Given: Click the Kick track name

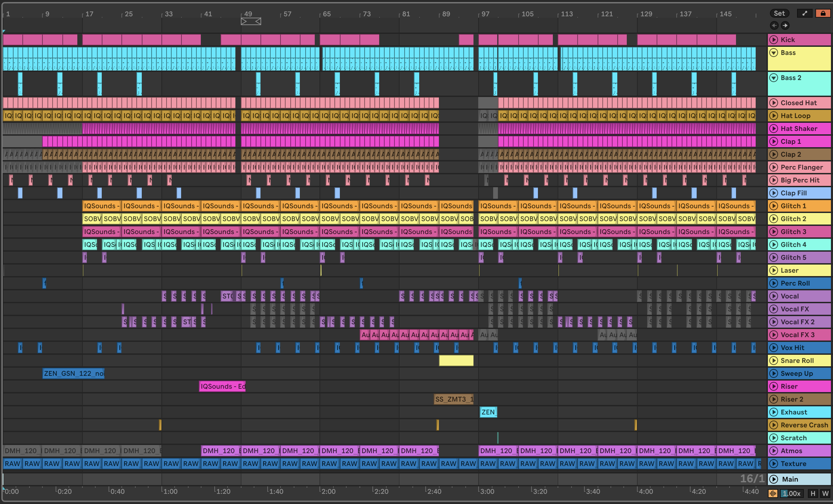Looking at the screenshot, I should tap(788, 40).
